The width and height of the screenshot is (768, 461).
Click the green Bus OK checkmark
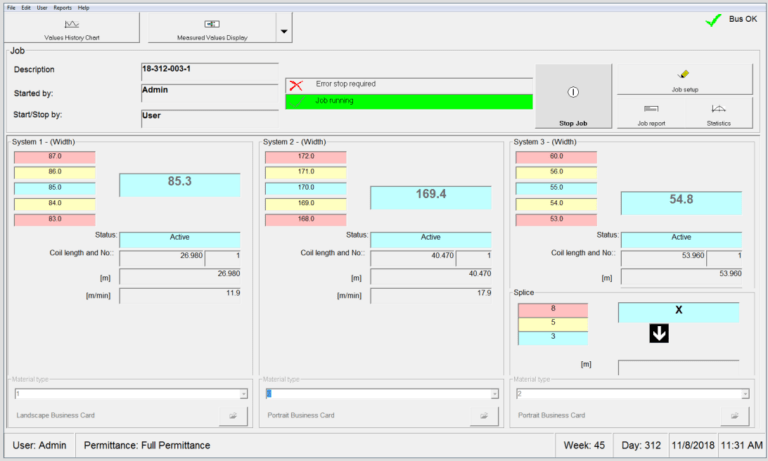pos(713,20)
